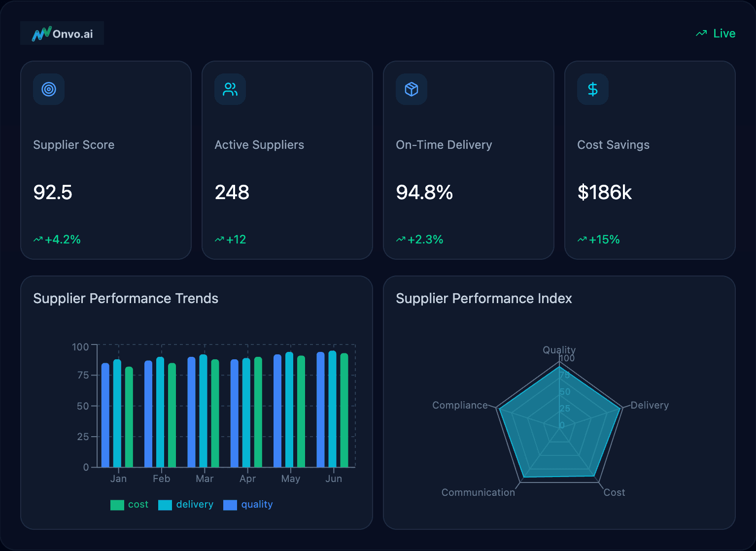Open the Supplier Performance Trends heading

[126, 299]
